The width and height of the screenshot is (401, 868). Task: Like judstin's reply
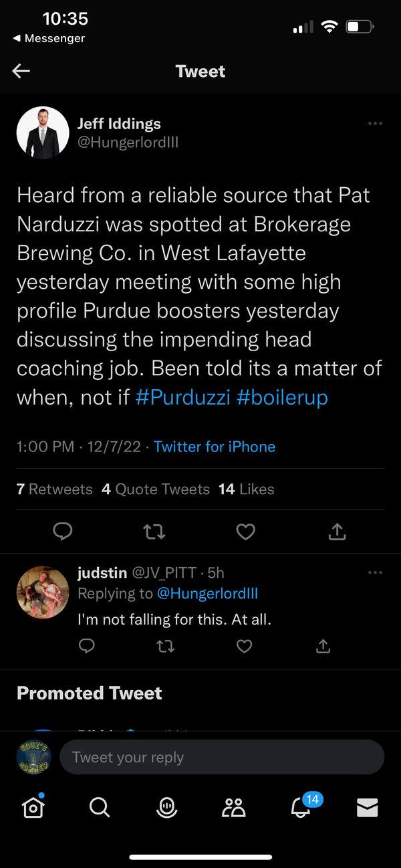(244, 646)
